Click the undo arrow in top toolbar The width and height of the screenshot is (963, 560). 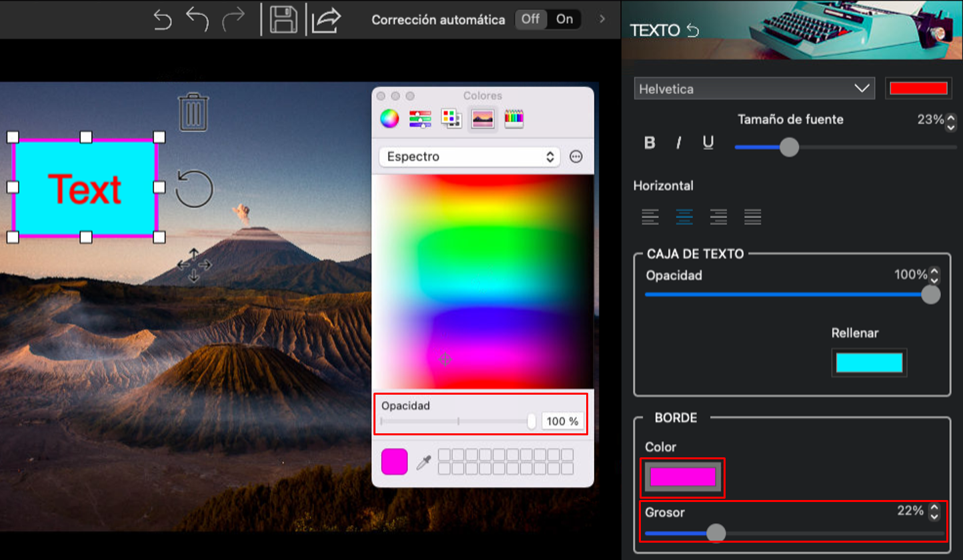[197, 19]
